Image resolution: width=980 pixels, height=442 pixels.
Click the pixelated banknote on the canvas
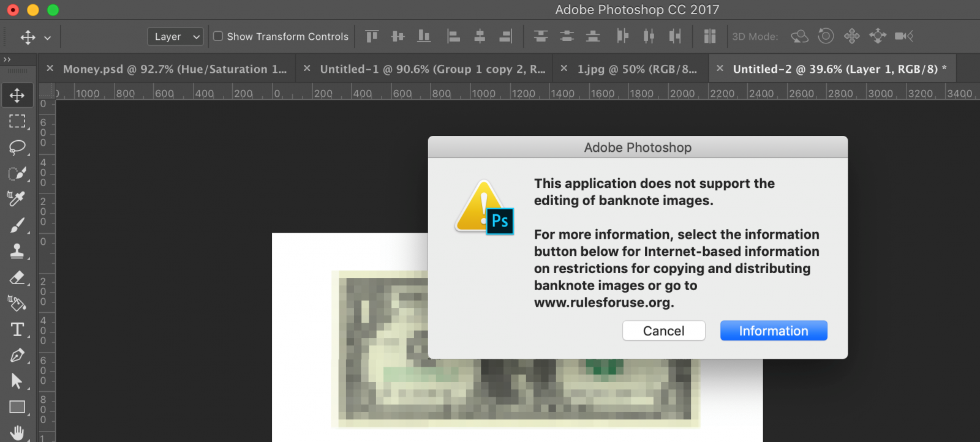[514, 349]
